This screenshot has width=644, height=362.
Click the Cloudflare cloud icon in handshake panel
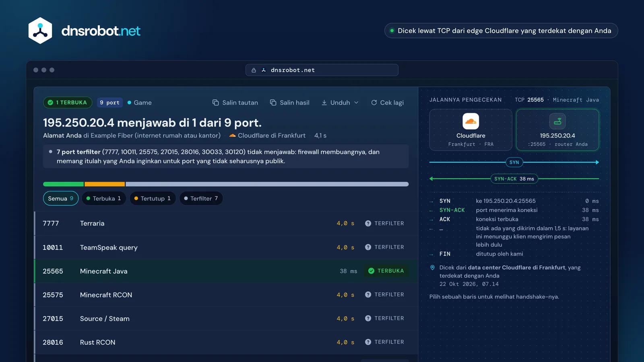tap(471, 121)
